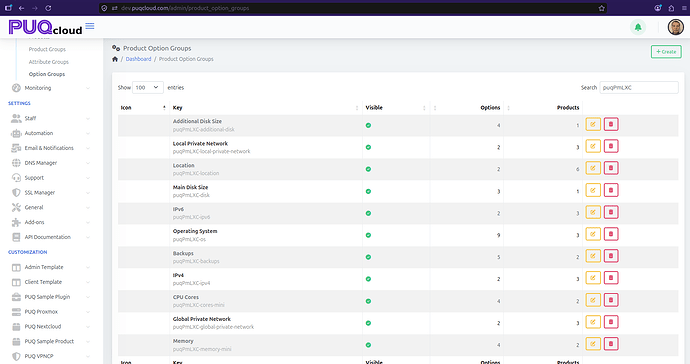690x364 pixels.
Task: Open Product Groups in sidebar
Action: point(47,49)
